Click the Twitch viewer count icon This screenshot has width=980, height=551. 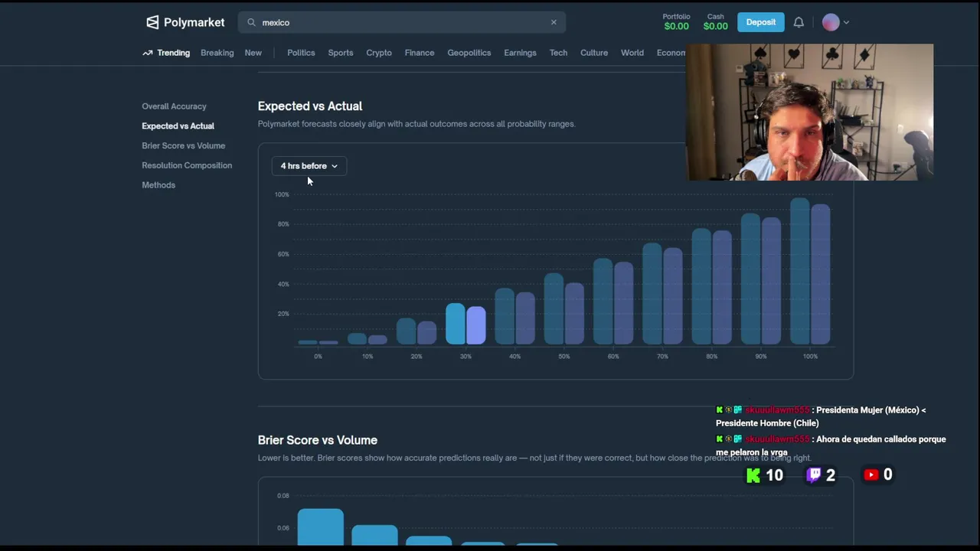815,475
